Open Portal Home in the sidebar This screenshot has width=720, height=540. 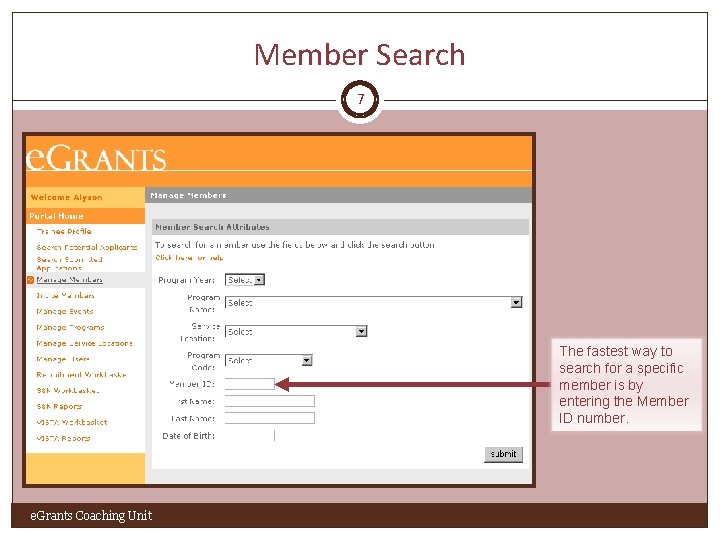point(56,216)
